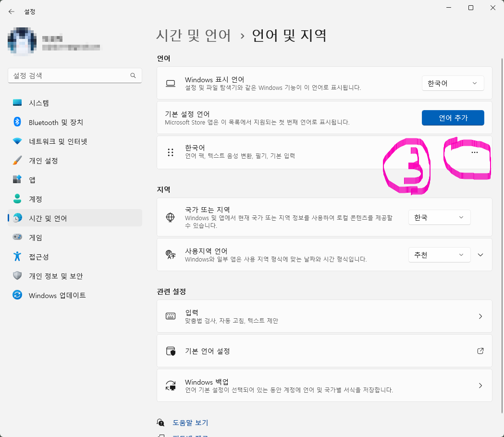The height and width of the screenshot is (437, 504).
Task: Click the 사용지역 언어 language icon
Action: click(x=171, y=255)
